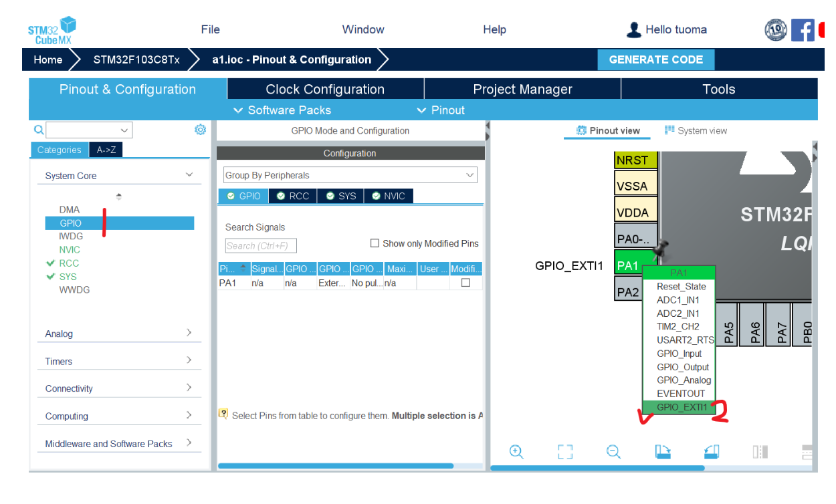Viewport: 836px width, 504px height.
Task: Open the Pinout dropdown menu
Action: (x=441, y=110)
